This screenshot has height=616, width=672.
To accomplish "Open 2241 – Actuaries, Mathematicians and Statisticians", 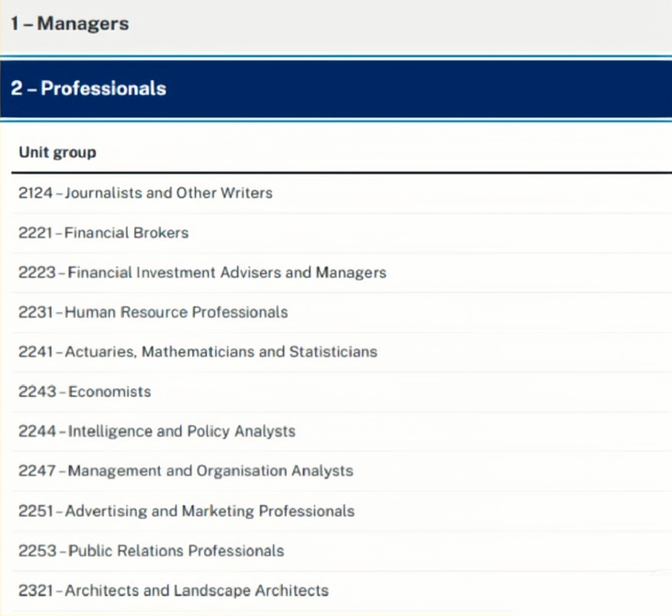I will [x=198, y=352].
